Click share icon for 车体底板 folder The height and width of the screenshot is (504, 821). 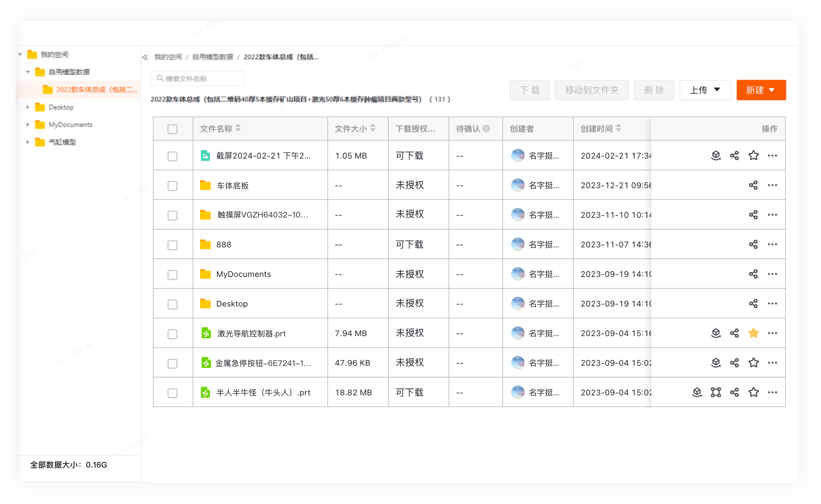pos(753,185)
